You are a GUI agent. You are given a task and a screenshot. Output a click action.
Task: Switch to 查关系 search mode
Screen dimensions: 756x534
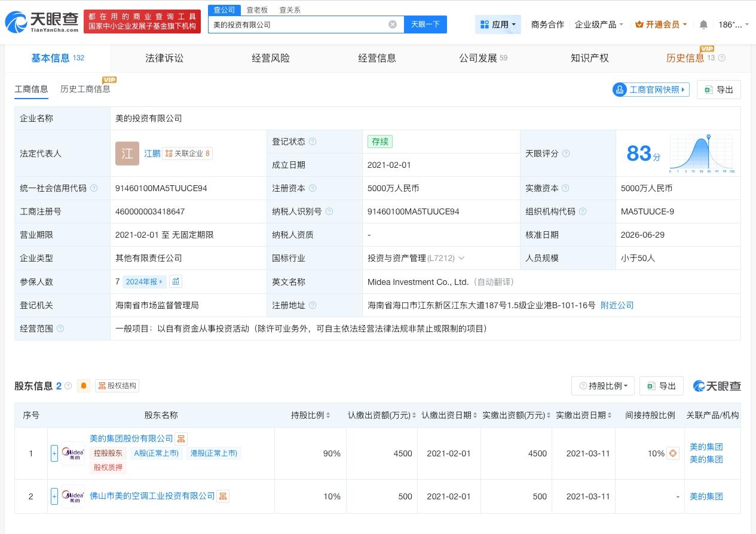point(290,10)
